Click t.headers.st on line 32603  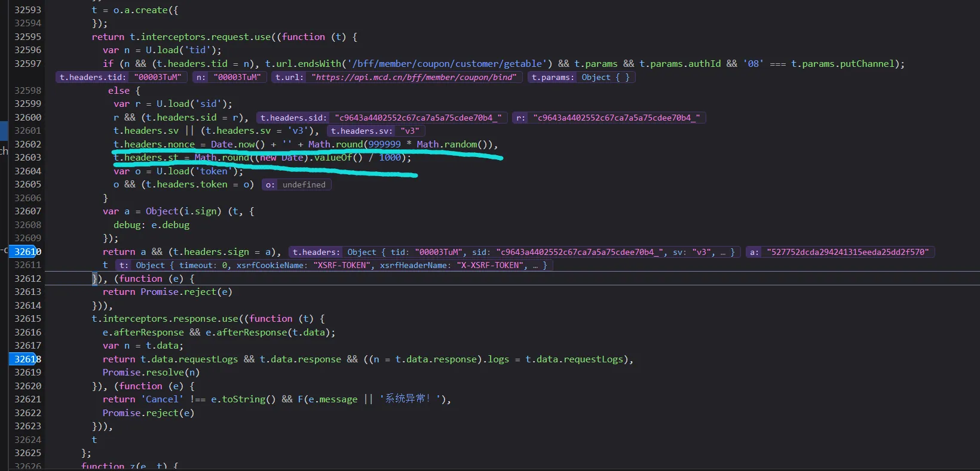tap(146, 158)
